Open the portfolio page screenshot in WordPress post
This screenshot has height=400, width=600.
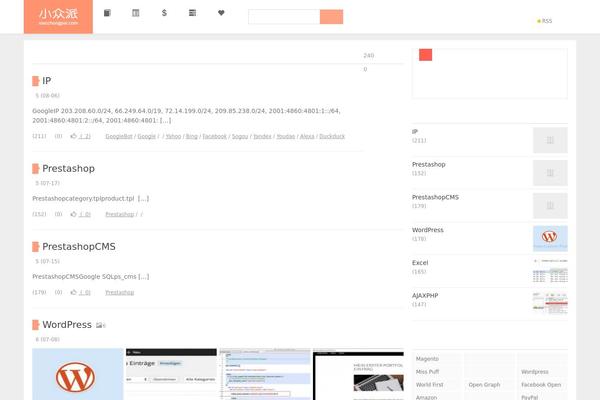[x=358, y=374]
